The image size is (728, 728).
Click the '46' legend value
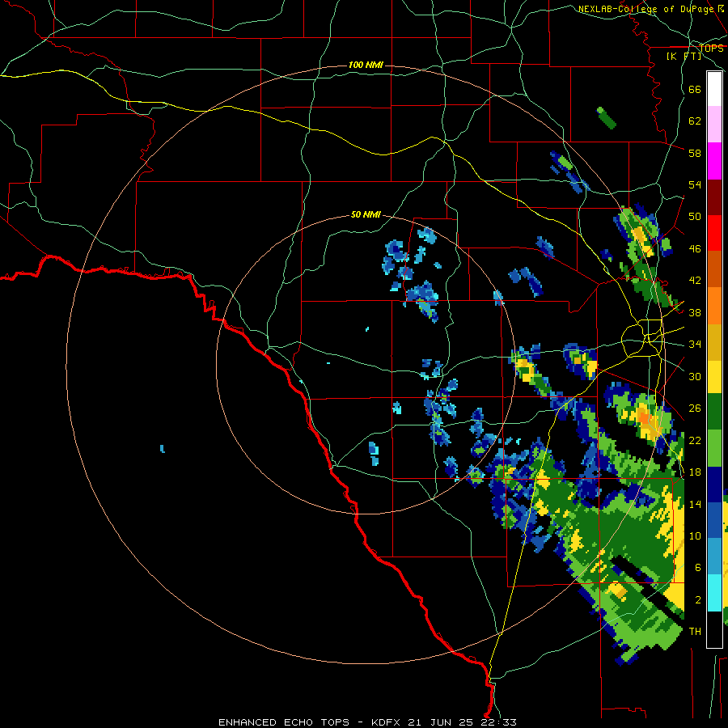(695, 248)
